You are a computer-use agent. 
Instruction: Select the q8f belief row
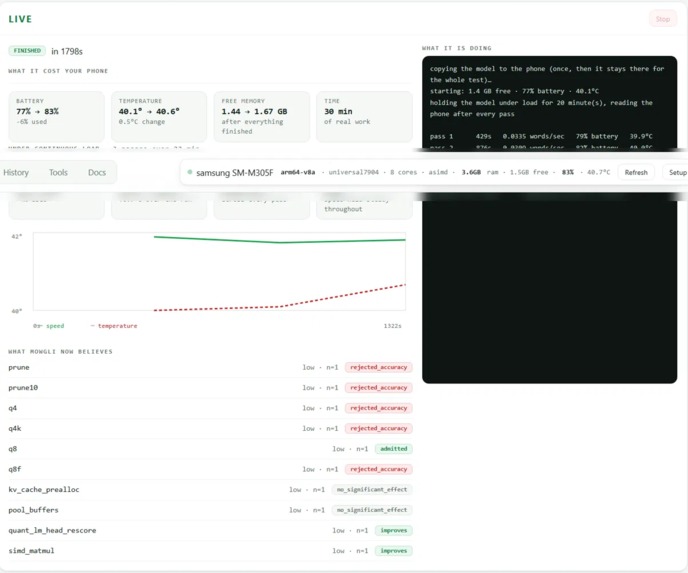click(x=210, y=469)
